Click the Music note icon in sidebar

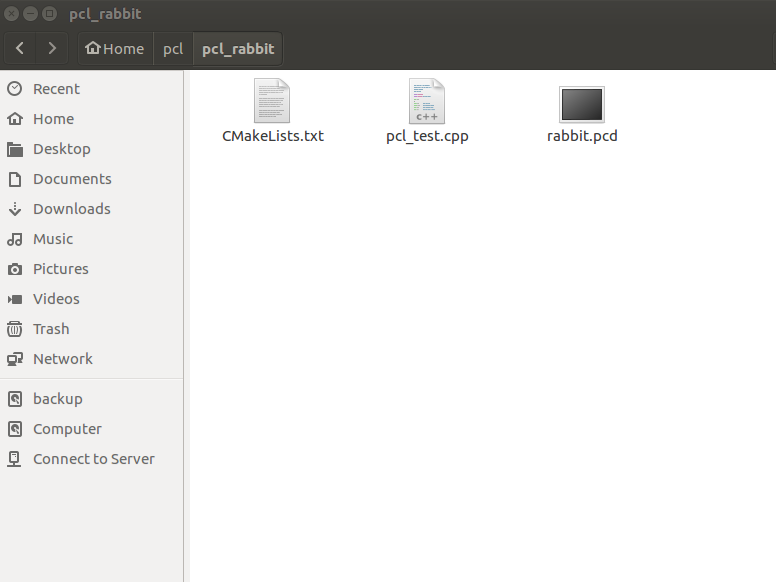(15, 239)
